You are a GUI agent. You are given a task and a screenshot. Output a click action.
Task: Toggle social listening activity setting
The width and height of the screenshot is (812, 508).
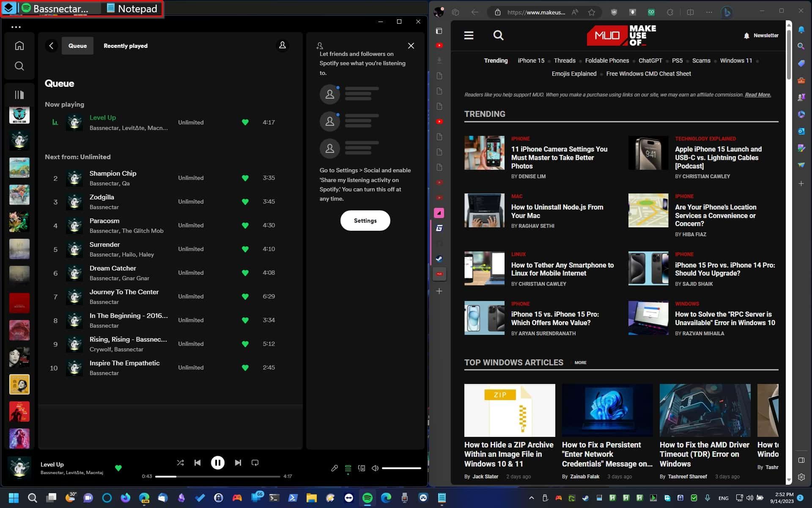pos(365,220)
